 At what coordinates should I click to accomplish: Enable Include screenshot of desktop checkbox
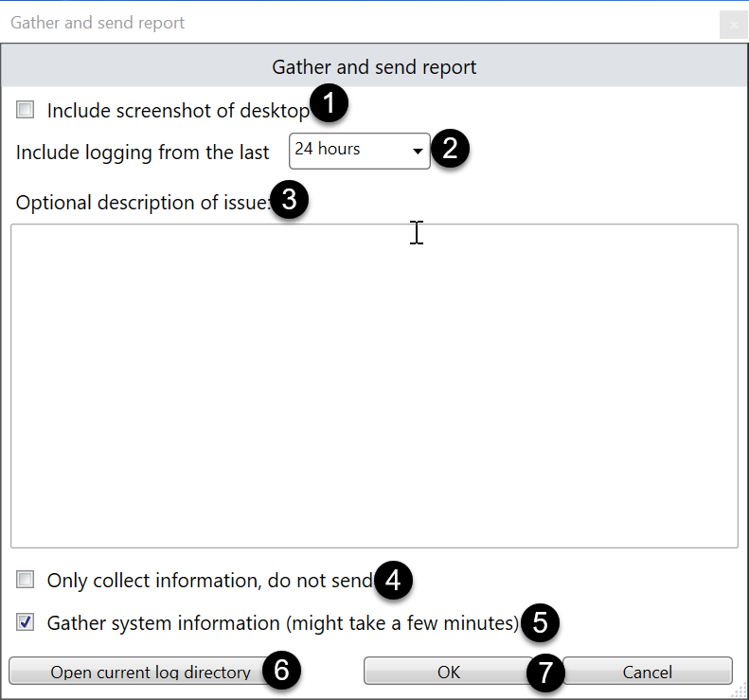pyautogui.click(x=26, y=111)
